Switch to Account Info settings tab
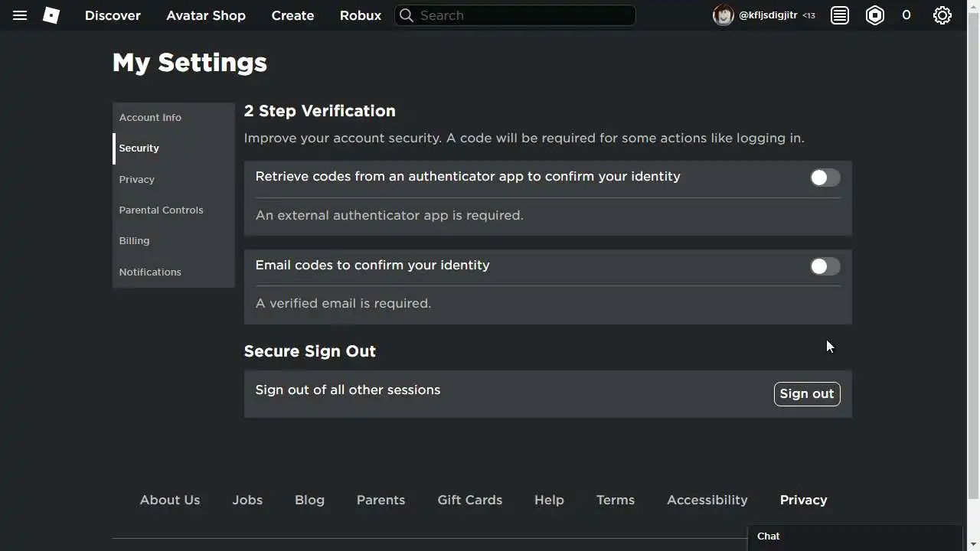Screen dimensions: 980x551 point(150,118)
